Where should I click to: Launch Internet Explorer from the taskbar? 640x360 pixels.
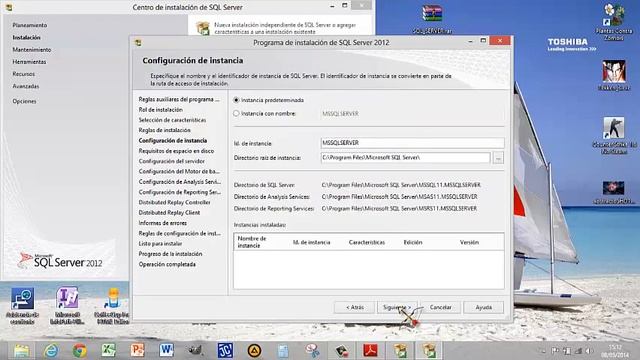pos(51,350)
